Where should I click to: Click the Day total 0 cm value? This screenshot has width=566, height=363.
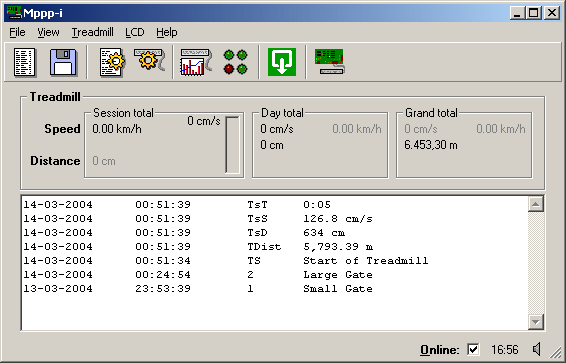(x=272, y=145)
